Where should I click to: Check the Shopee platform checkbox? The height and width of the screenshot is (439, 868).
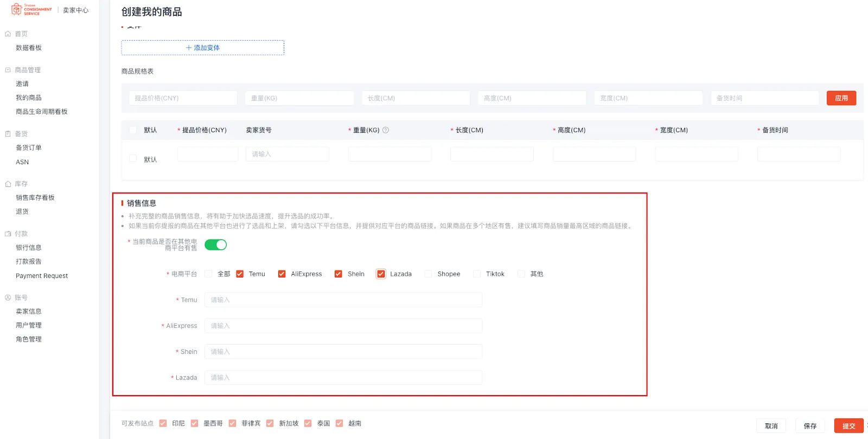[x=428, y=274]
